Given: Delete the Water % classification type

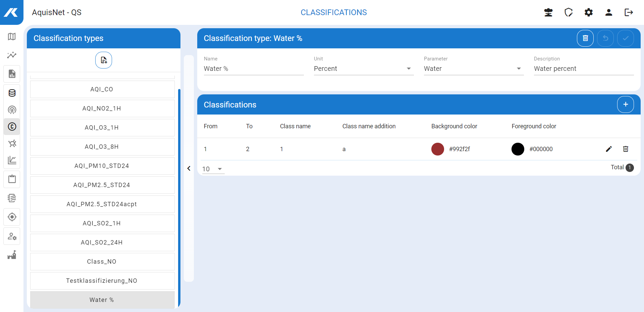Looking at the screenshot, I should [x=585, y=38].
